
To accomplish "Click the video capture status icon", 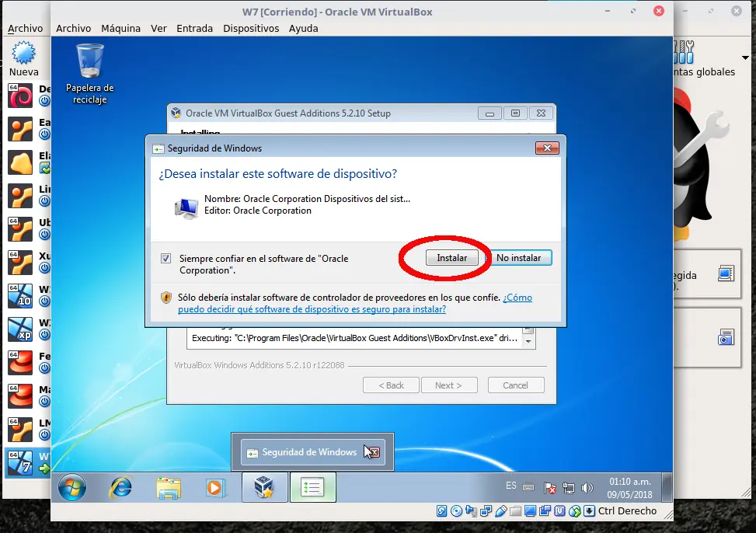I will [x=545, y=510].
